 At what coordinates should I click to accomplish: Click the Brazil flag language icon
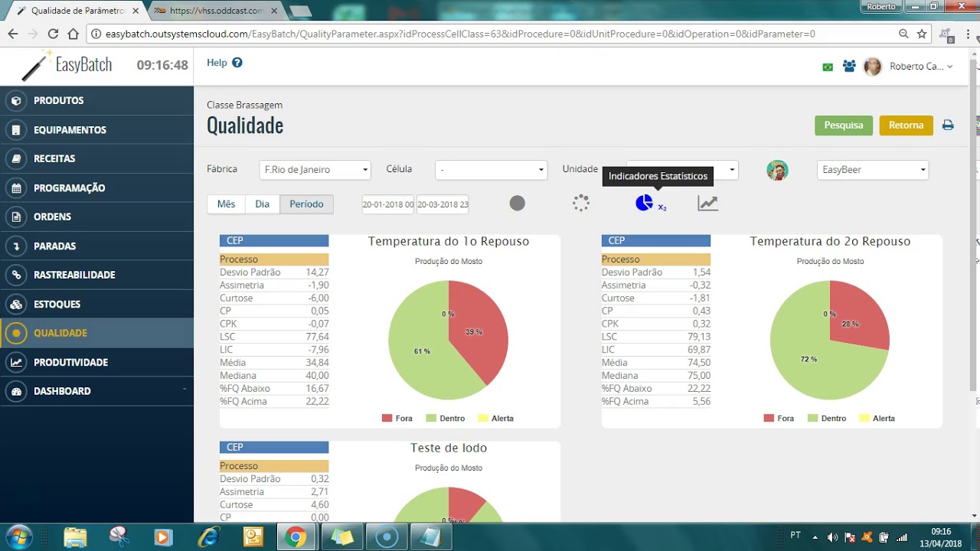click(828, 67)
